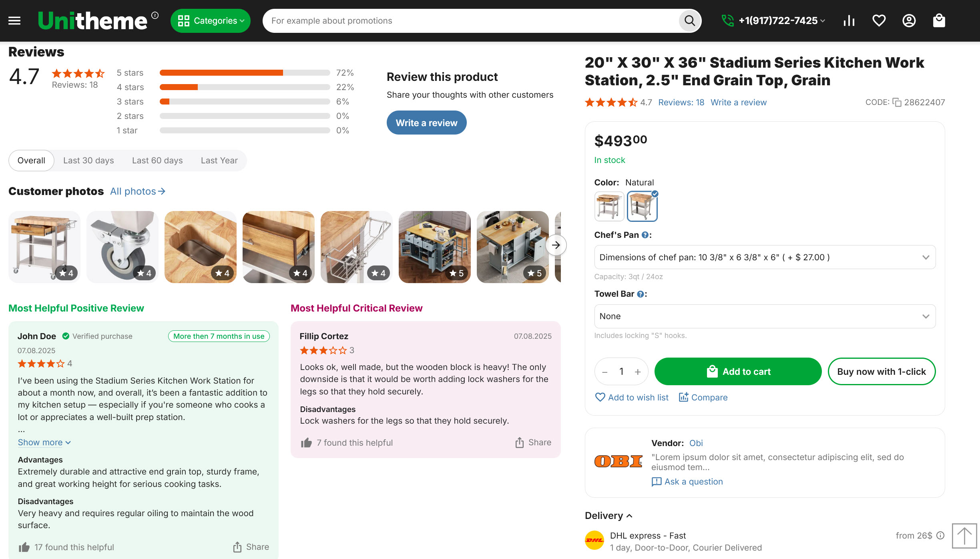Increase quantity with the plus stepper
This screenshot has height=559, width=980.
[x=638, y=372]
